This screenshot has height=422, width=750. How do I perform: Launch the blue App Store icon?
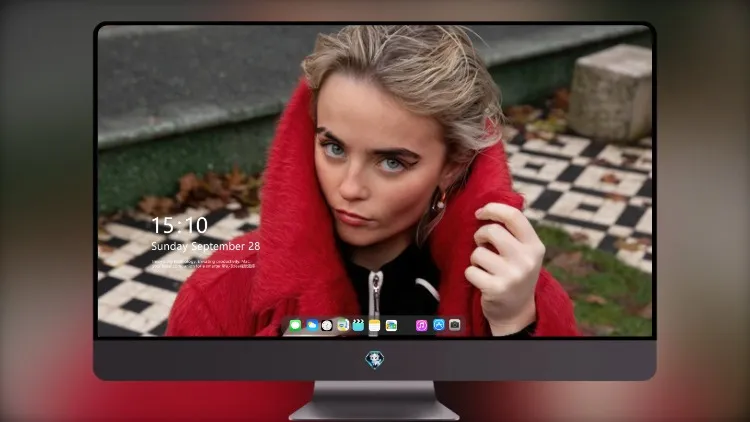(439, 325)
